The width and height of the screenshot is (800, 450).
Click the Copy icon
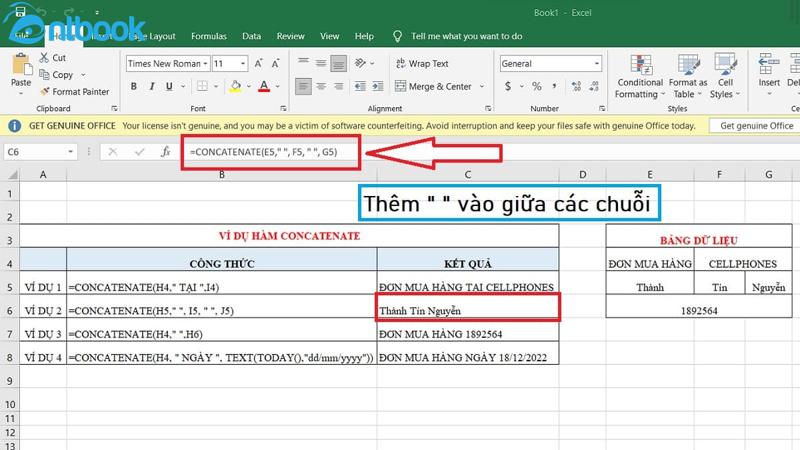(45, 74)
